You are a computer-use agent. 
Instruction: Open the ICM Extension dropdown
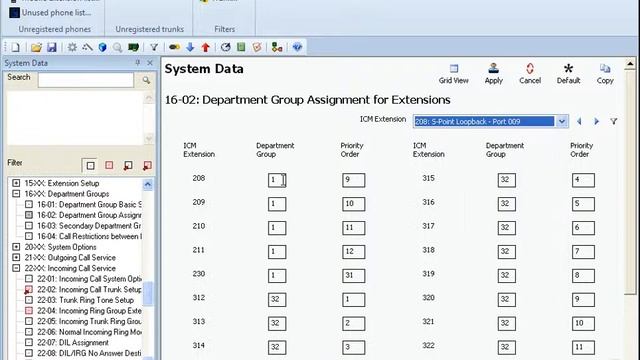pos(562,121)
